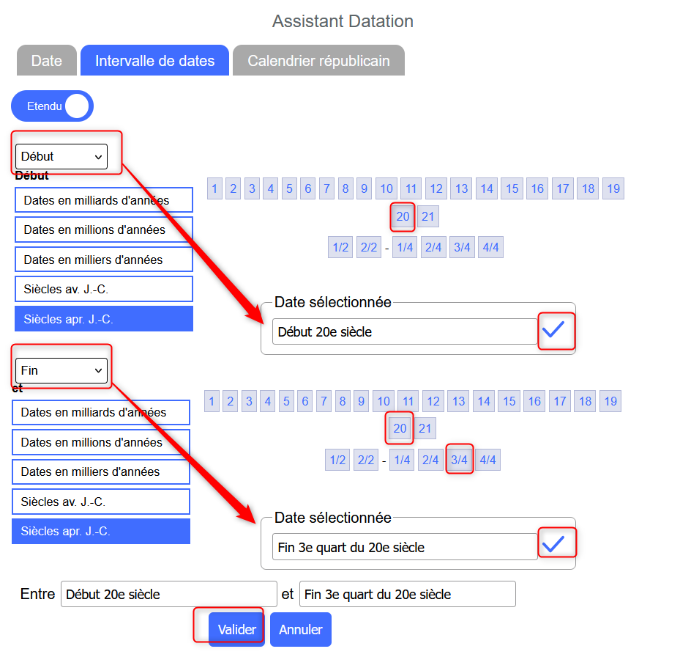
Task: Choose the 3/4 quarter in the lower section
Action: (460, 460)
